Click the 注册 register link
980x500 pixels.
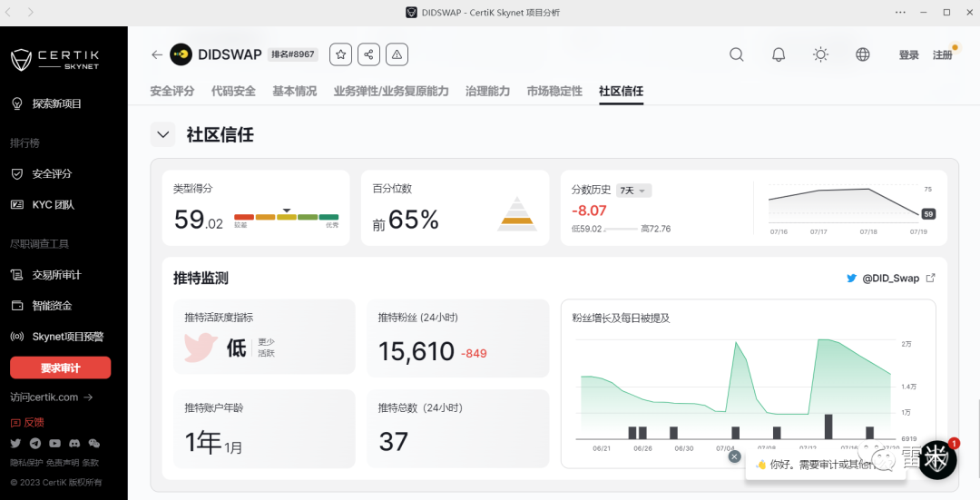point(943,55)
